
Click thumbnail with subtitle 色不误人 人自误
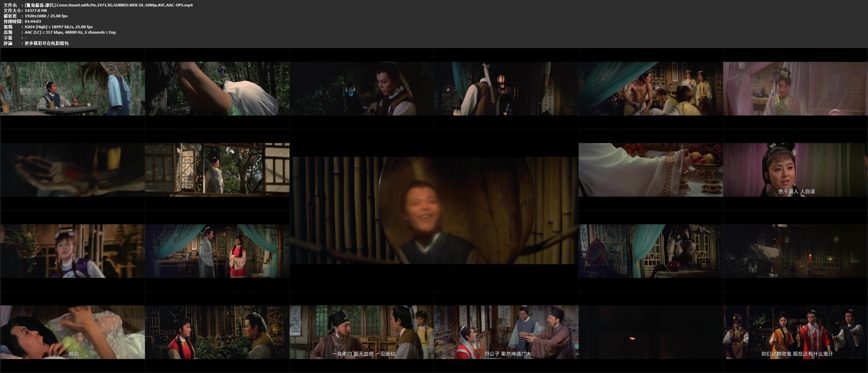coord(795,170)
